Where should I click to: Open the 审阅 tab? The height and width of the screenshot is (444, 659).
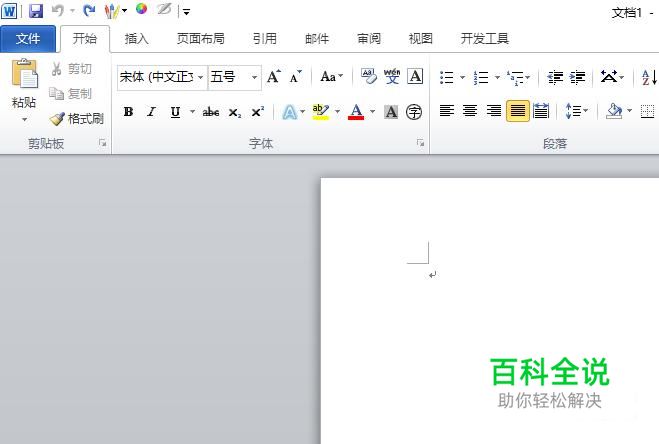[369, 39]
